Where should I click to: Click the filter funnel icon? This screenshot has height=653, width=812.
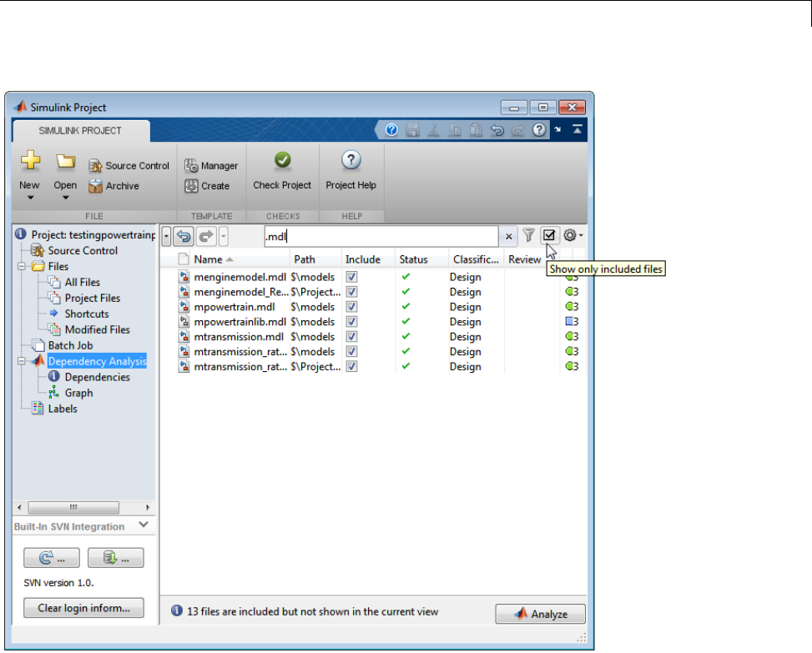(x=528, y=235)
